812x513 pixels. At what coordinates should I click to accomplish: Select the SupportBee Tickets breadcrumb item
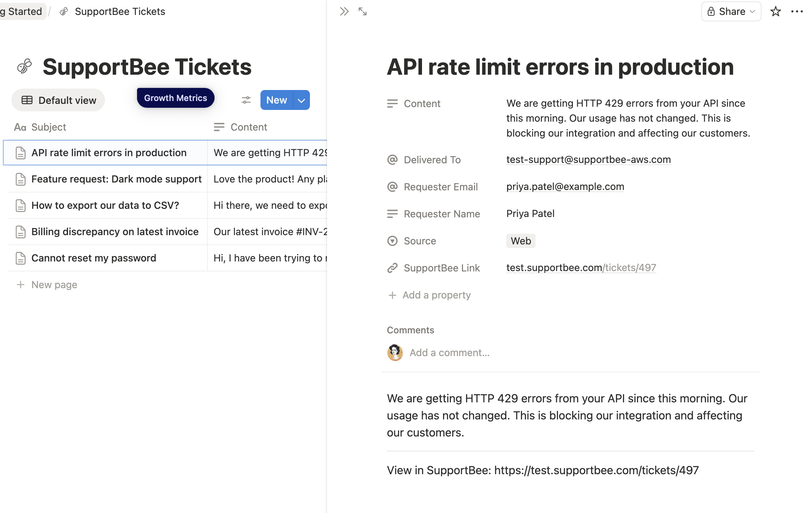pyautogui.click(x=120, y=12)
